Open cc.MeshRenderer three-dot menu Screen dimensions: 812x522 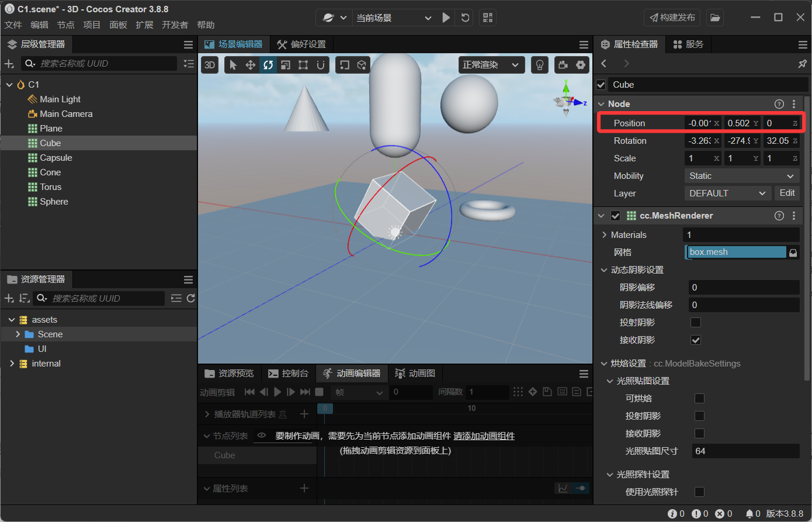pyautogui.click(x=794, y=216)
